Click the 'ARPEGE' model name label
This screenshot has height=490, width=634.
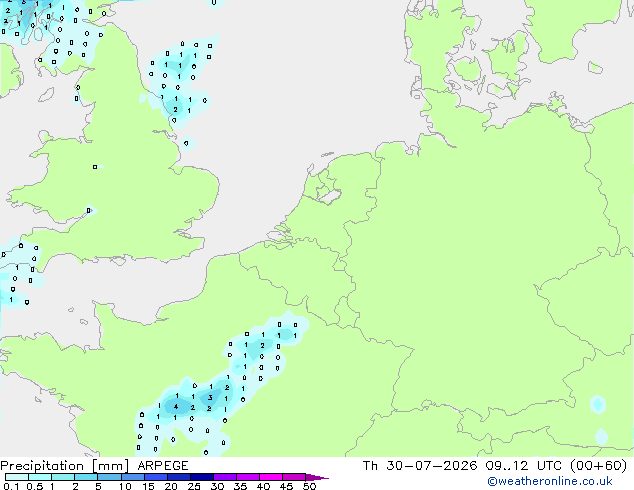click(163, 466)
